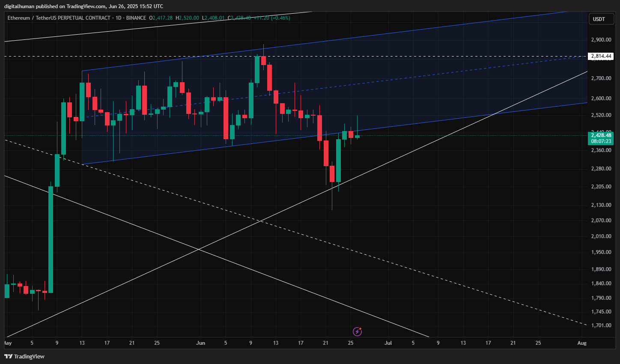
Task: Click the May label on time axis
Action: (7, 343)
